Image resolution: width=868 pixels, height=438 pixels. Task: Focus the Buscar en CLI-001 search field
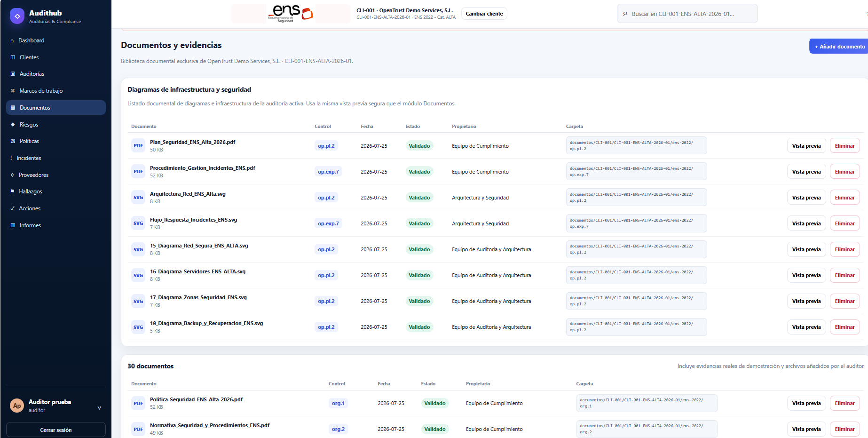(687, 14)
